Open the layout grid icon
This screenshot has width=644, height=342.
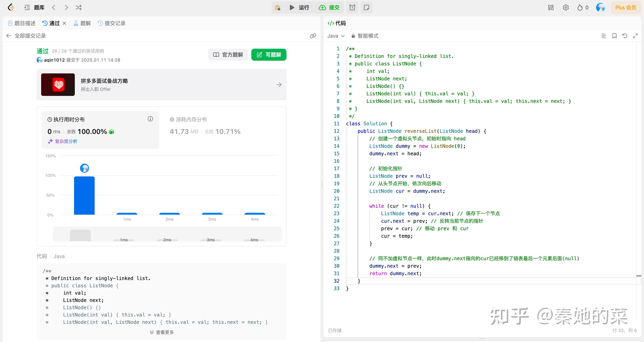point(551,7)
